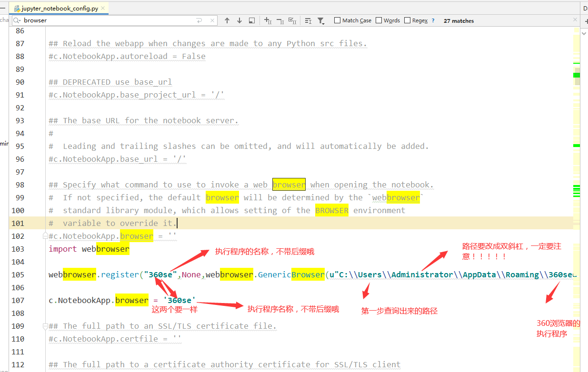Enable Words checkbox

(379, 20)
